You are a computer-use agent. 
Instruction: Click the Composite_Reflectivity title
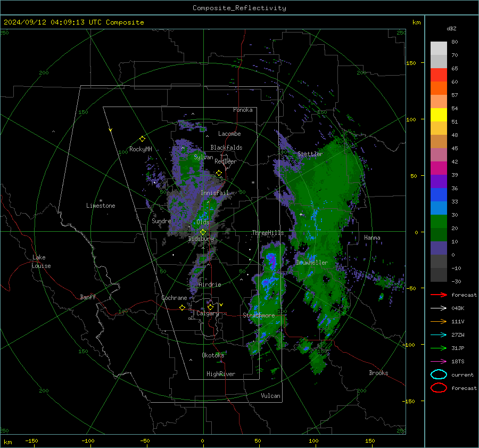click(240, 8)
